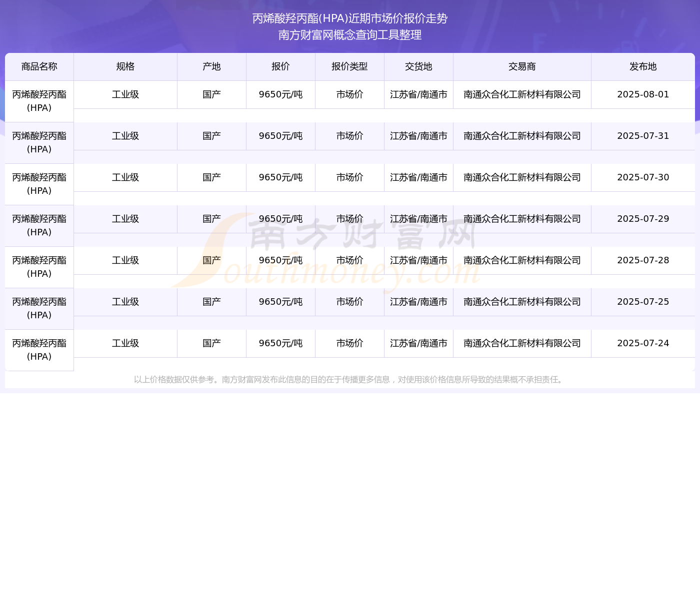Click 南通众合化工新材料有限公司 in the 2025-07-30 row

522,177
